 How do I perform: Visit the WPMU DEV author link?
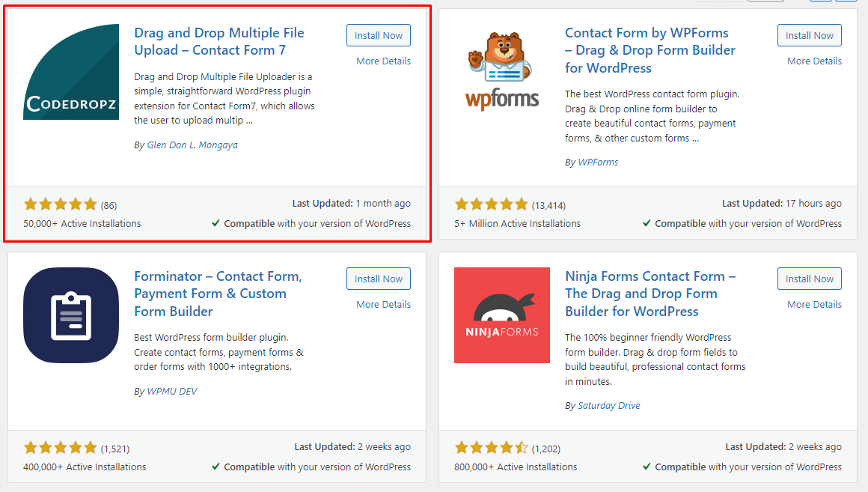[x=171, y=391]
